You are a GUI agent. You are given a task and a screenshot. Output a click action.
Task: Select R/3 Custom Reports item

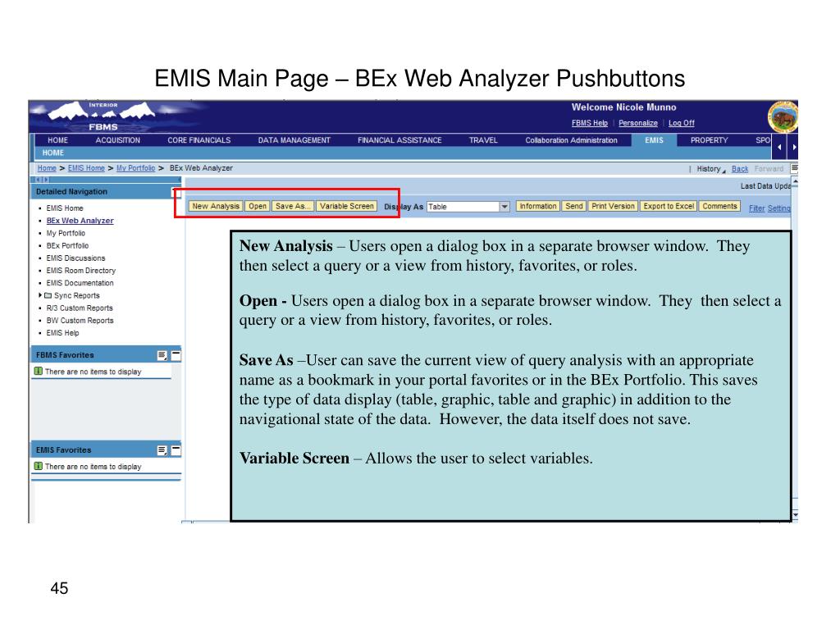(x=80, y=308)
